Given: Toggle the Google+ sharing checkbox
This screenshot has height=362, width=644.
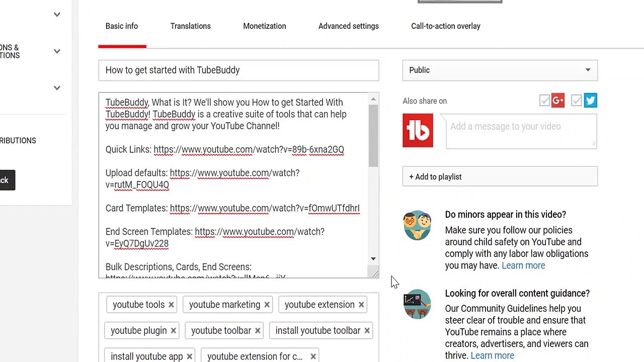Looking at the screenshot, I should (x=544, y=101).
